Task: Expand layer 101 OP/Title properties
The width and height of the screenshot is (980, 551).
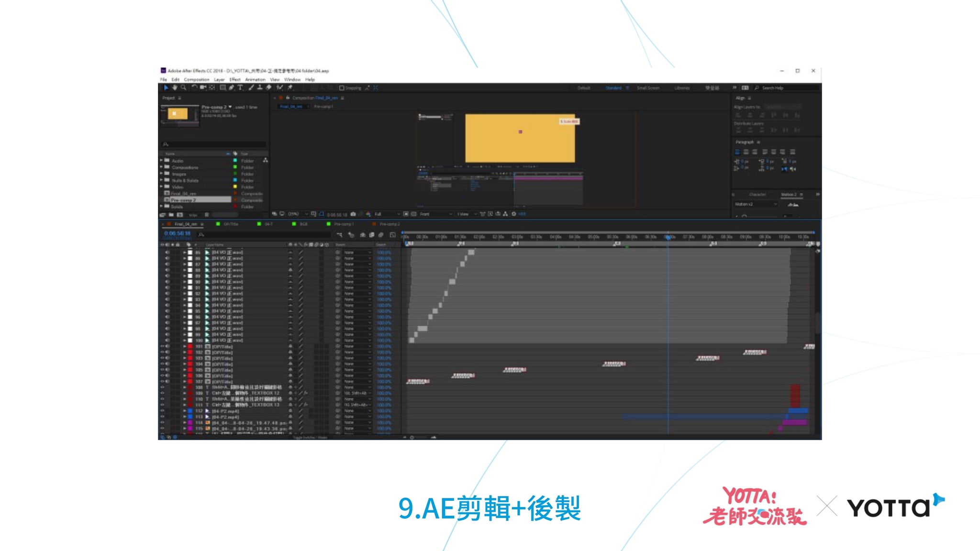Action: (185, 346)
